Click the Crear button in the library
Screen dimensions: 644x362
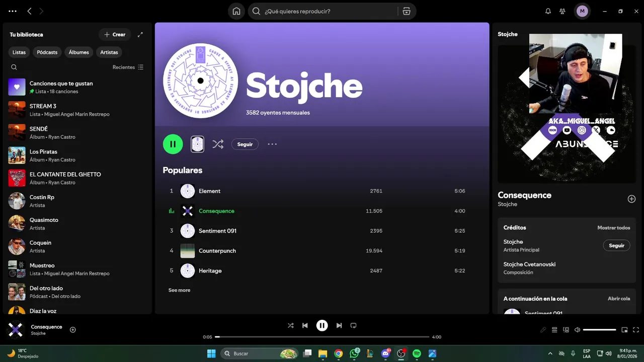point(115,35)
